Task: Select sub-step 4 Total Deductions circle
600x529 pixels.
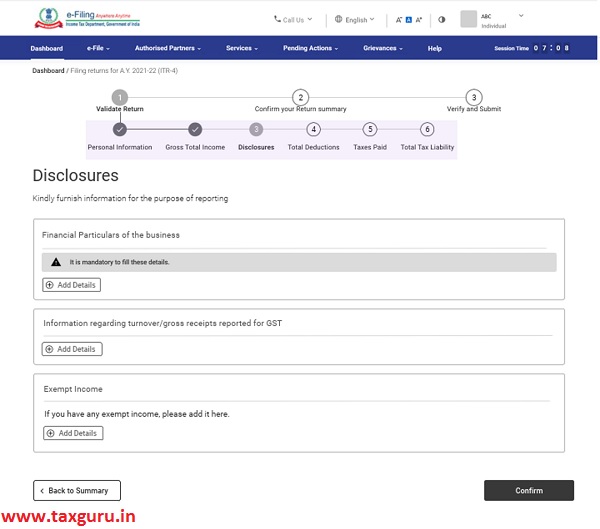Action: (313, 129)
